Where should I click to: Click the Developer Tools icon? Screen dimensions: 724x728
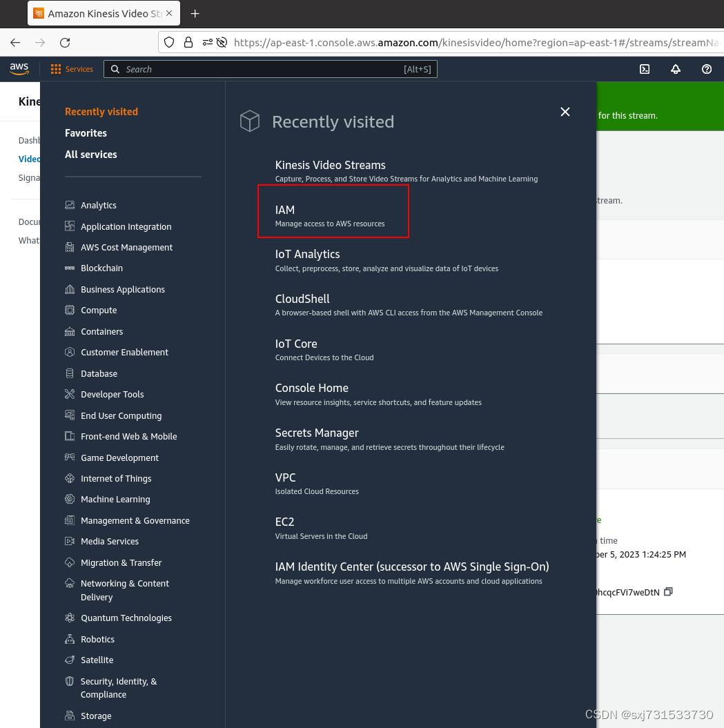point(70,394)
